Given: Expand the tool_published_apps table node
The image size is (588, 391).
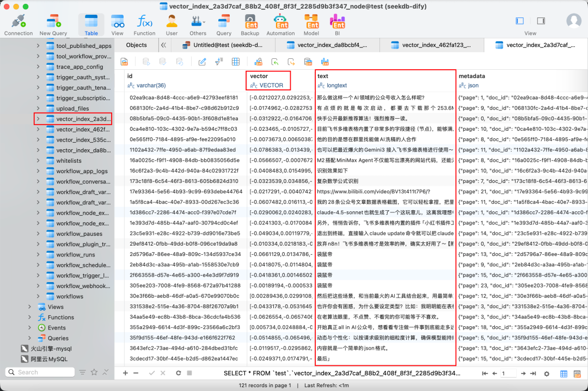Looking at the screenshot, I should (x=38, y=46).
